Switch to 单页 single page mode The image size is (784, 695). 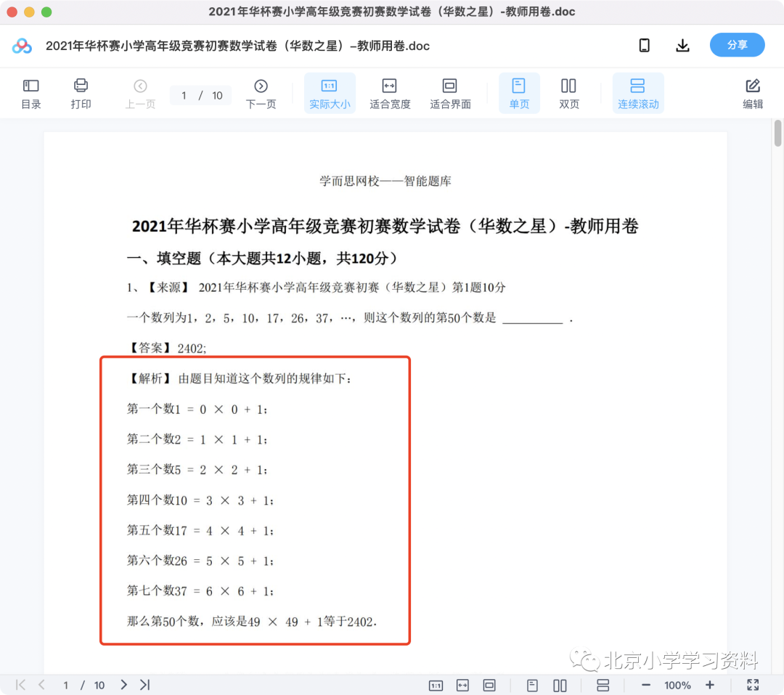[519, 94]
